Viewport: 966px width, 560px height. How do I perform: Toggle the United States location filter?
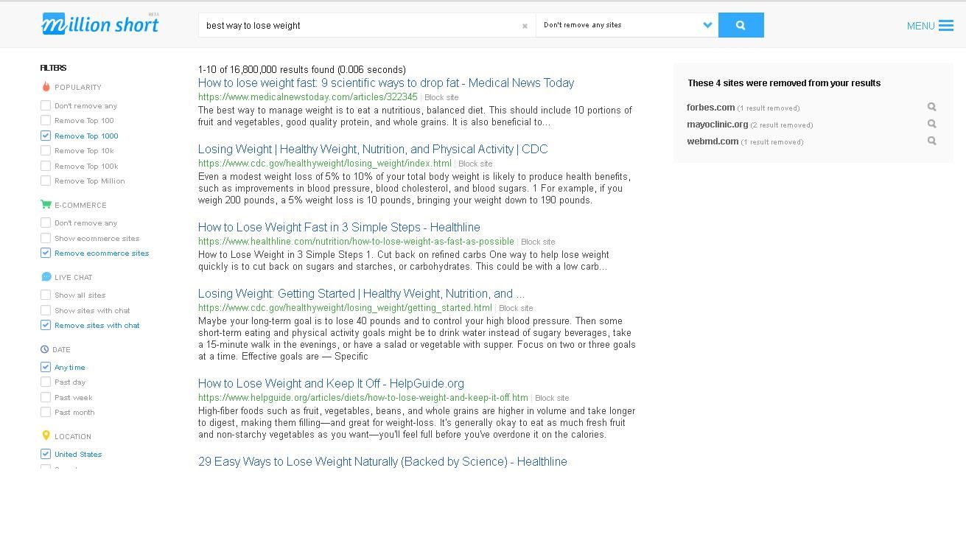(x=46, y=454)
